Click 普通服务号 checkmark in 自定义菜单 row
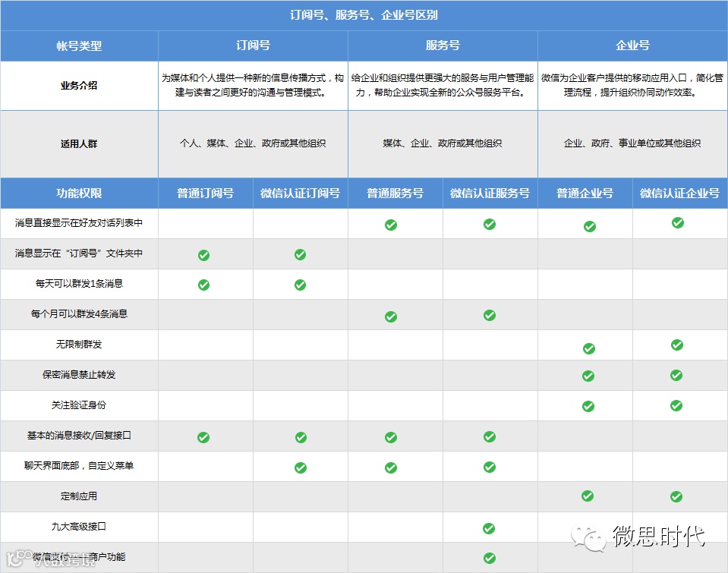This screenshot has width=728, height=573. tap(391, 468)
